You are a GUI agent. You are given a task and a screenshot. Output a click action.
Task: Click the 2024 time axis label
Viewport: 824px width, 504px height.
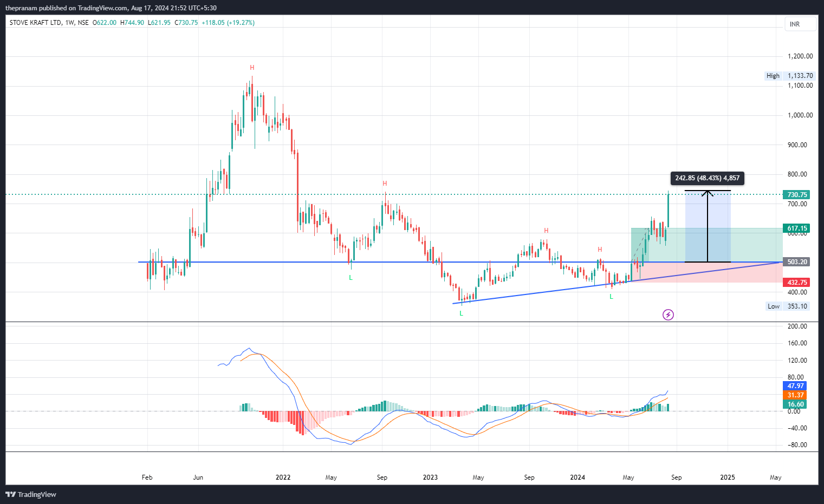click(x=578, y=477)
